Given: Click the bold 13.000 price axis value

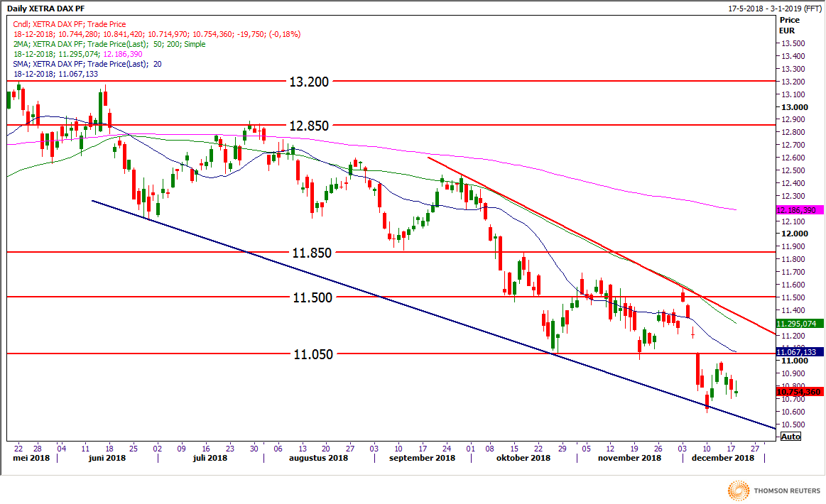Looking at the screenshot, I should click(794, 107).
